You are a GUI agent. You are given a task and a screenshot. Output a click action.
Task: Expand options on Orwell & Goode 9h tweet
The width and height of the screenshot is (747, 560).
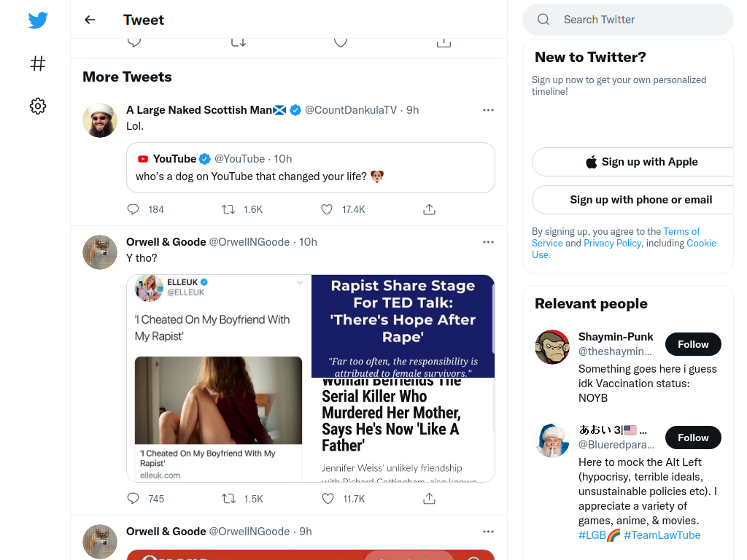pyautogui.click(x=488, y=532)
